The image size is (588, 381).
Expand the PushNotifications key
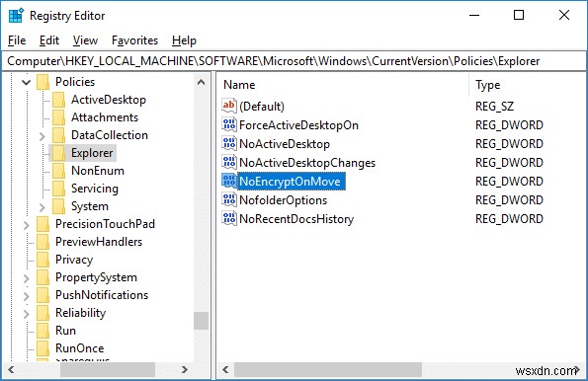coord(27,296)
